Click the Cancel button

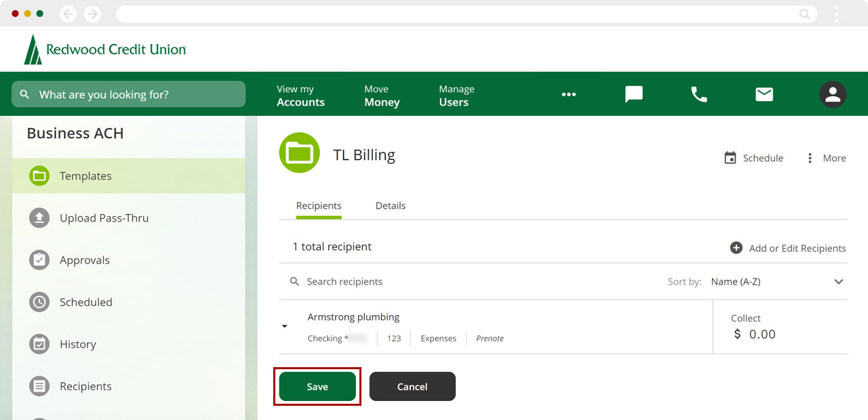click(x=412, y=386)
